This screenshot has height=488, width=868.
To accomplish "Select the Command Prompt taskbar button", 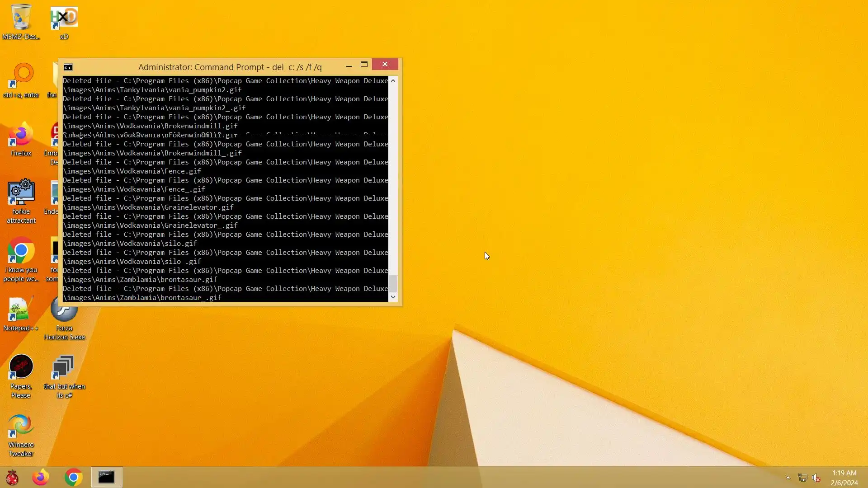I will point(107,478).
